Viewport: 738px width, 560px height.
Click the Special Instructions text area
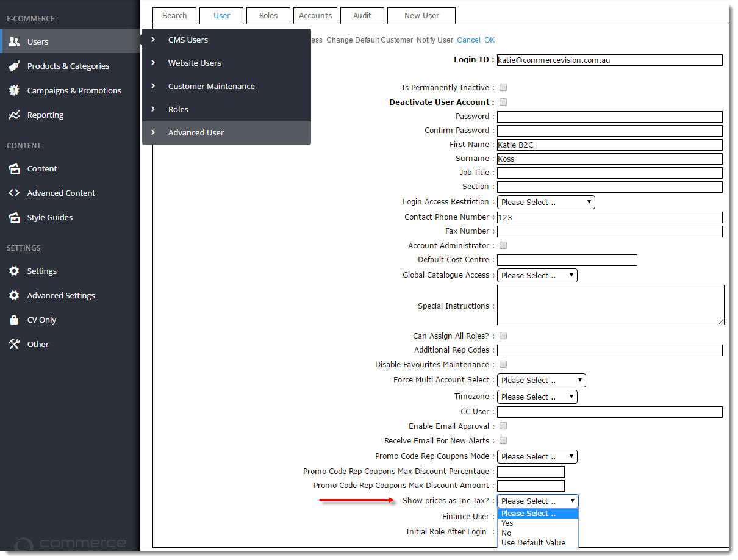tap(611, 305)
